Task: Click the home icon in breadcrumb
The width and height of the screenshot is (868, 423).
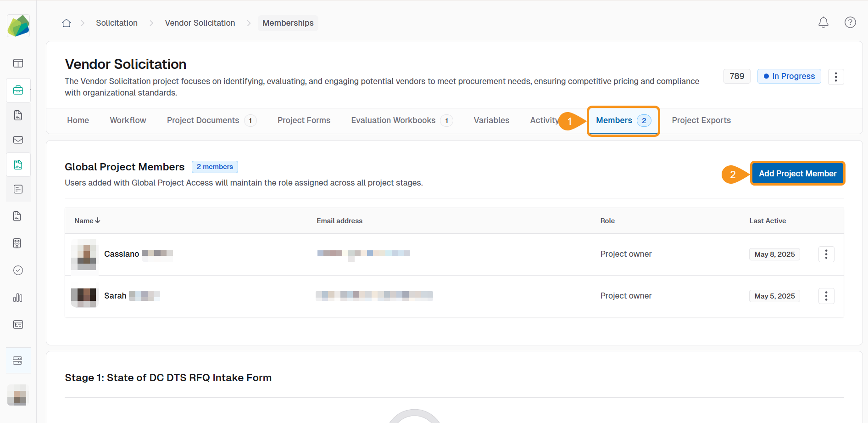Action: [67, 23]
